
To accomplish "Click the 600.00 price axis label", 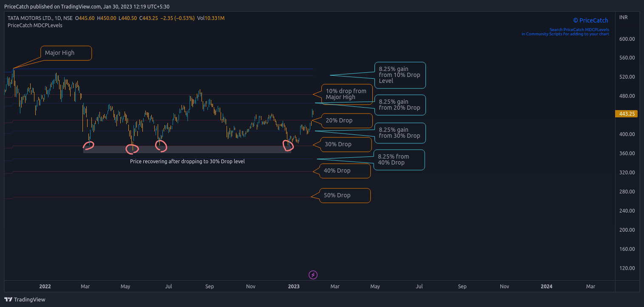I will (x=627, y=39).
